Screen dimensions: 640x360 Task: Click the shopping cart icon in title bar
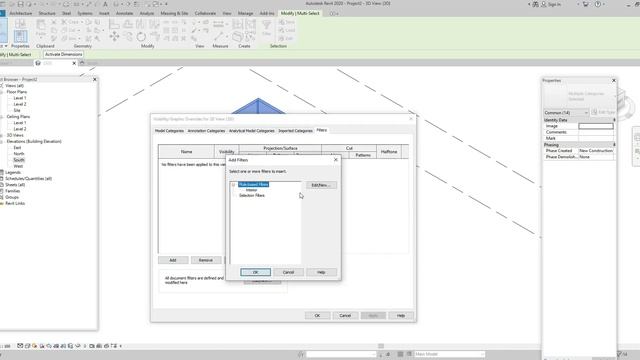(586, 4)
